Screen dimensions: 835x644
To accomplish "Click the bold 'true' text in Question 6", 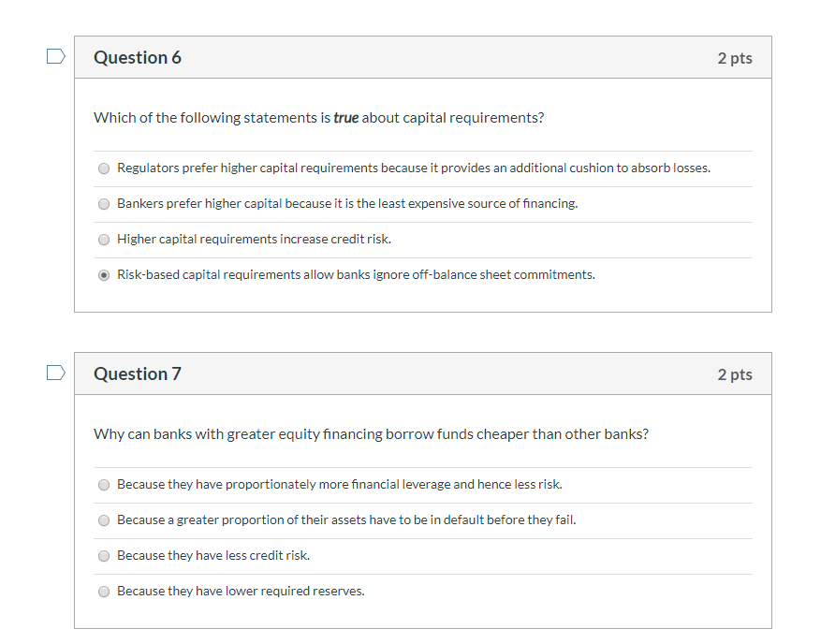I will [345, 118].
